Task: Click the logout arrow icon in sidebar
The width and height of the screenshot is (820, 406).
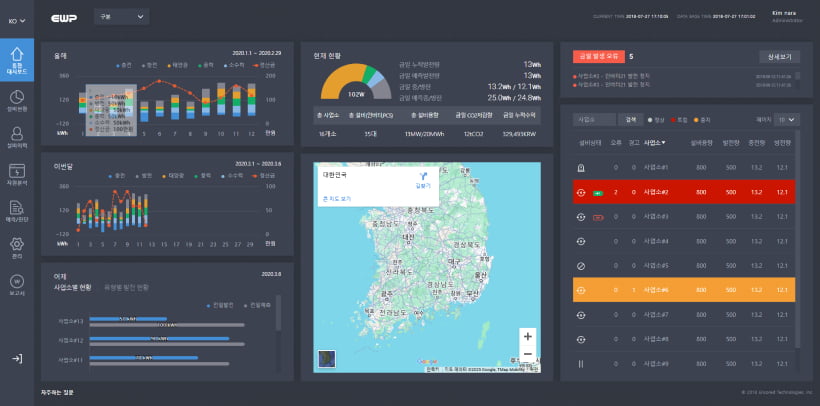Action: tap(17, 359)
